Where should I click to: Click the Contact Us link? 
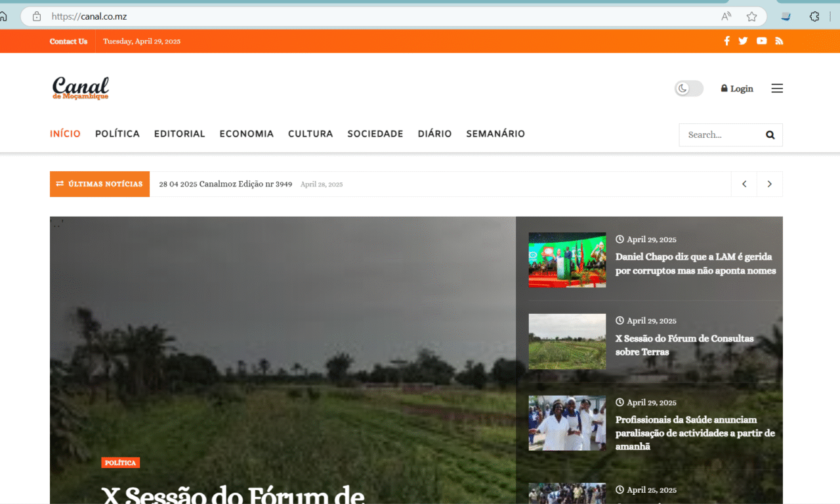[x=68, y=41]
